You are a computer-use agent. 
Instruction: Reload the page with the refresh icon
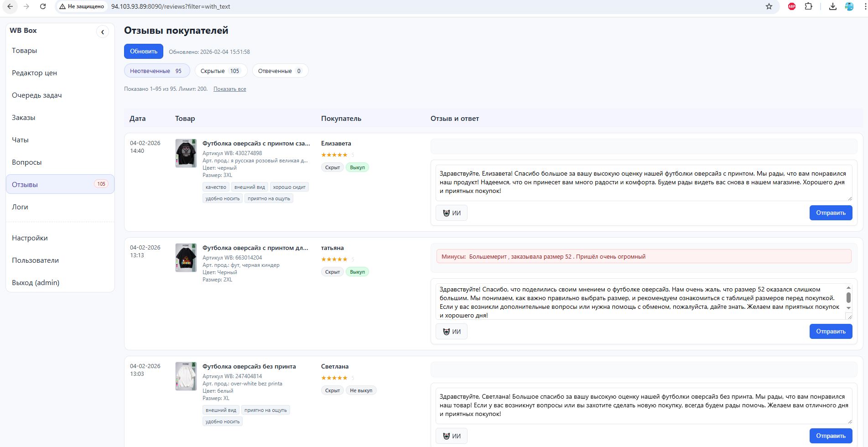click(42, 6)
